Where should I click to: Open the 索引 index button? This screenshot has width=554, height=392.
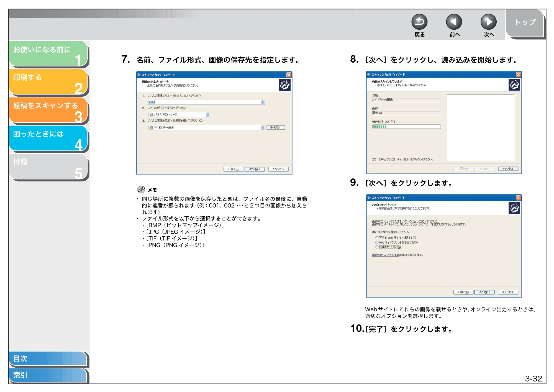pyautogui.click(x=48, y=375)
